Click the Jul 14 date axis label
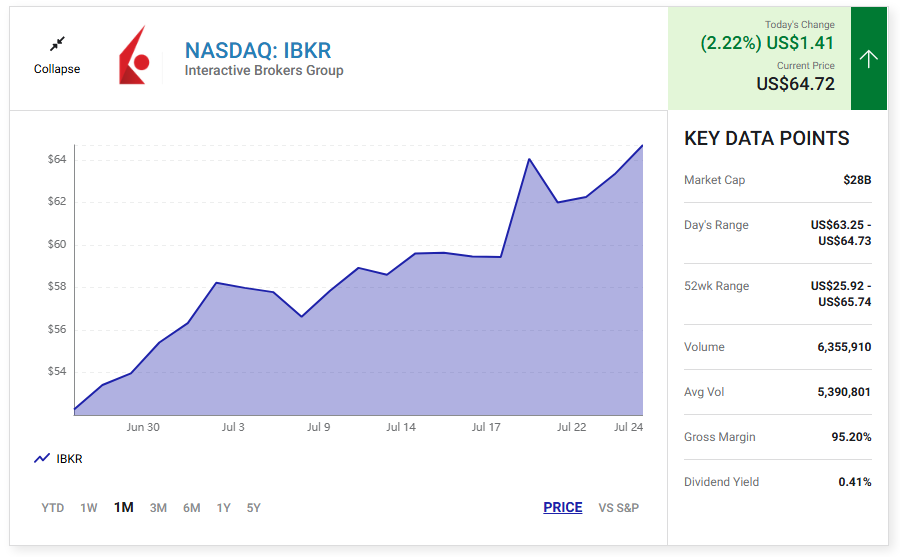This screenshot has height=557, width=900. [x=401, y=427]
